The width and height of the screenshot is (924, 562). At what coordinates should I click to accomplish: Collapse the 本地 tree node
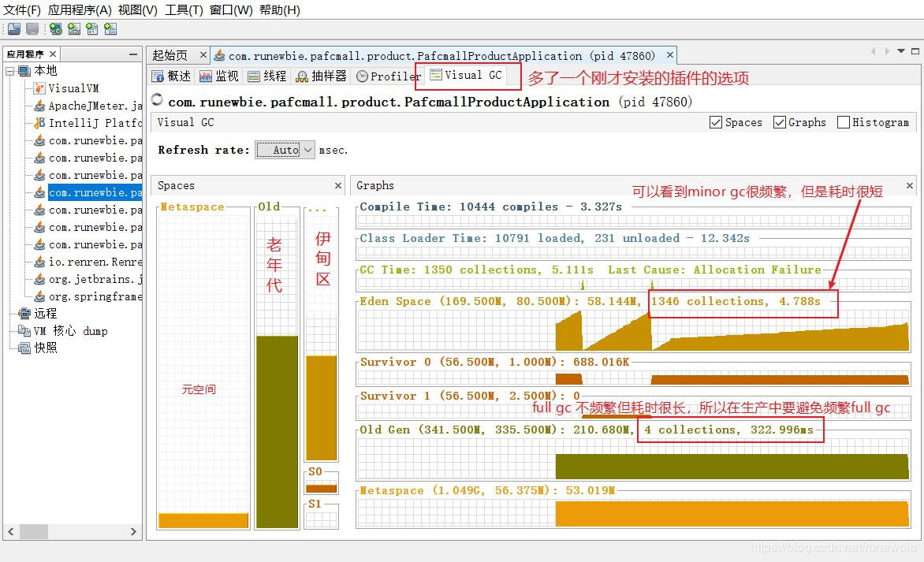coord(9,71)
